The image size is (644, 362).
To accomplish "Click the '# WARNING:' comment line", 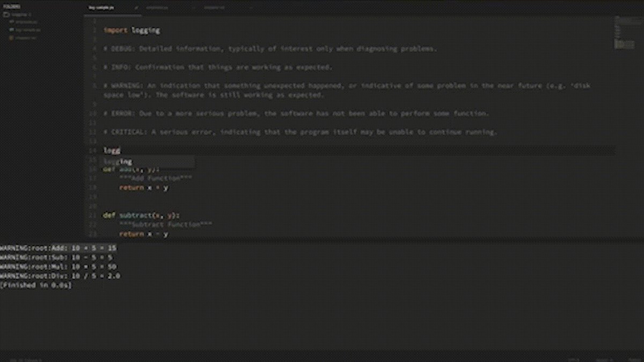I will tap(347, 90).
